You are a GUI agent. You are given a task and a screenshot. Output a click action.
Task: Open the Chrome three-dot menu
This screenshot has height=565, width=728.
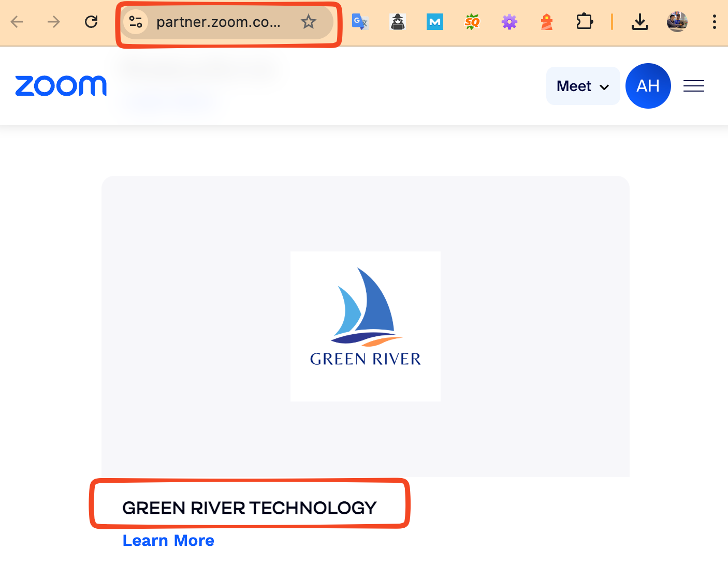(715, 22)
